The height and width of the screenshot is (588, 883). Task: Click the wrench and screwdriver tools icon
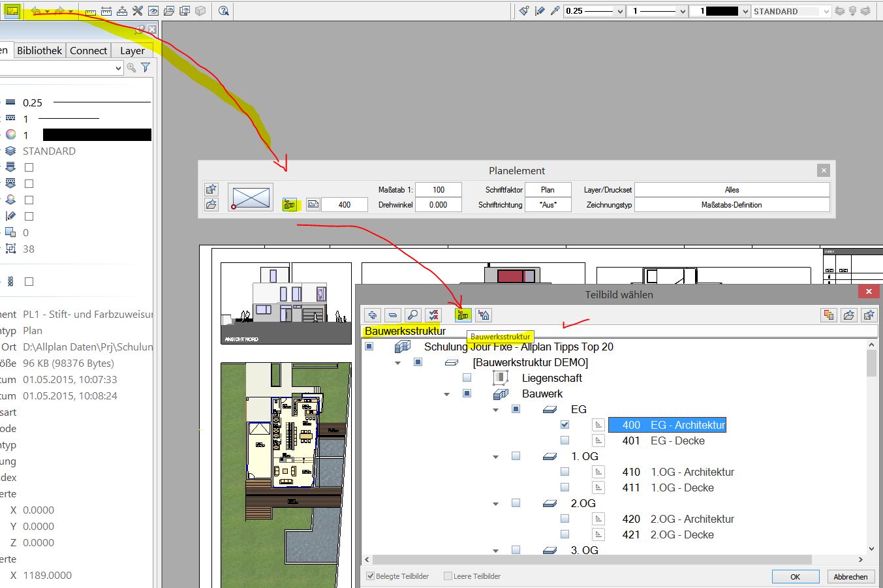137,11
